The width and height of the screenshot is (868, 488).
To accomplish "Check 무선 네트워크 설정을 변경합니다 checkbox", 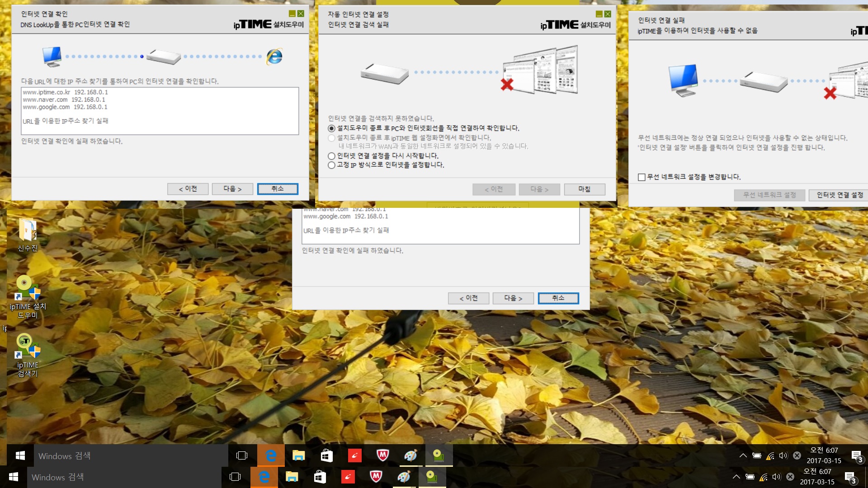I will (642, 177).
